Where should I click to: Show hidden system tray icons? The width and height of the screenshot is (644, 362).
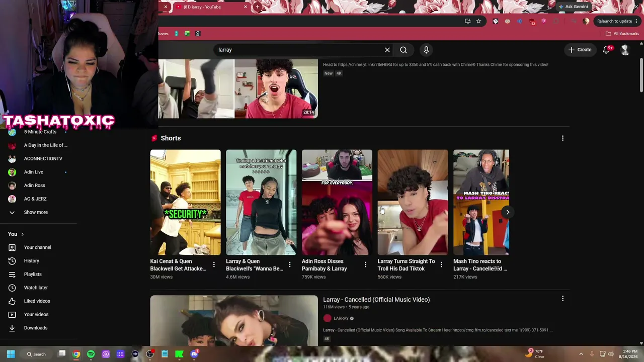click(x=581, y=354)
